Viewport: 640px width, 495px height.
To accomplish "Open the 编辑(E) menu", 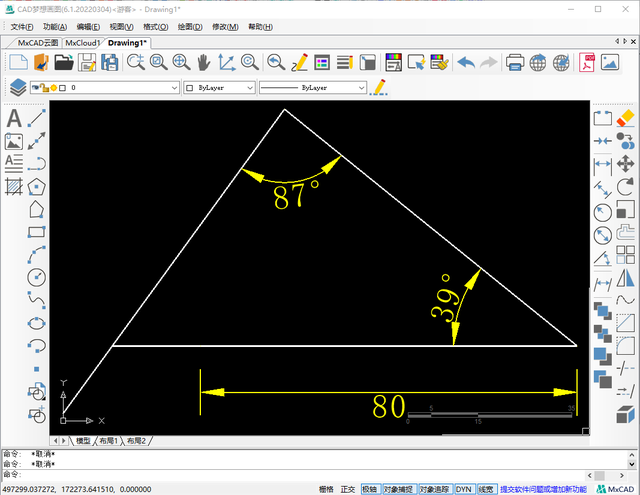I will [x=88, y=27].
